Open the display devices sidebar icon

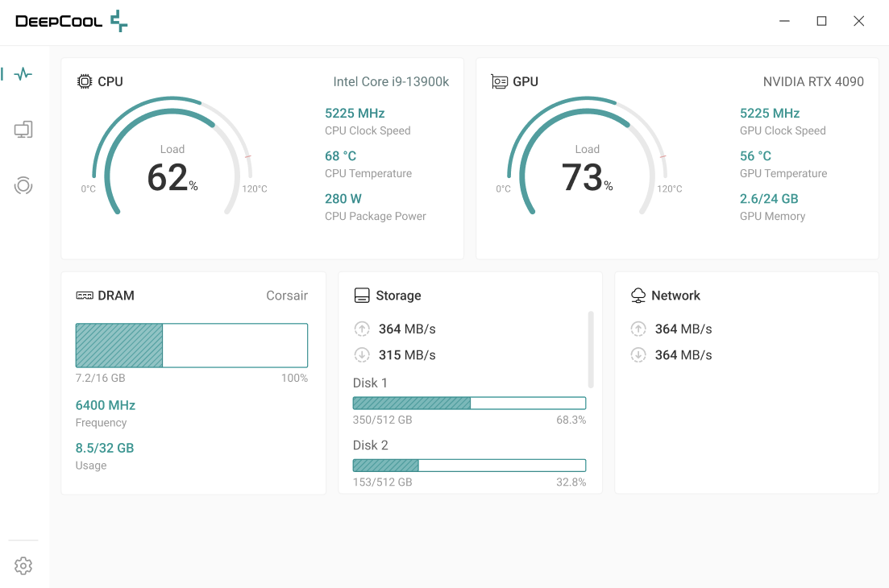coord(23,130)
